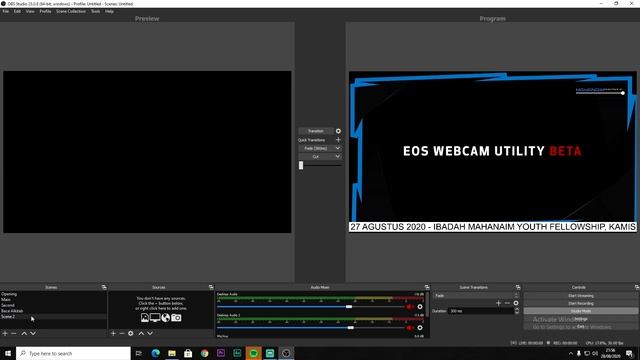Open the Edit menu
Image resolution: width=640 pixels, height=360 pixels.
[17, 11]
